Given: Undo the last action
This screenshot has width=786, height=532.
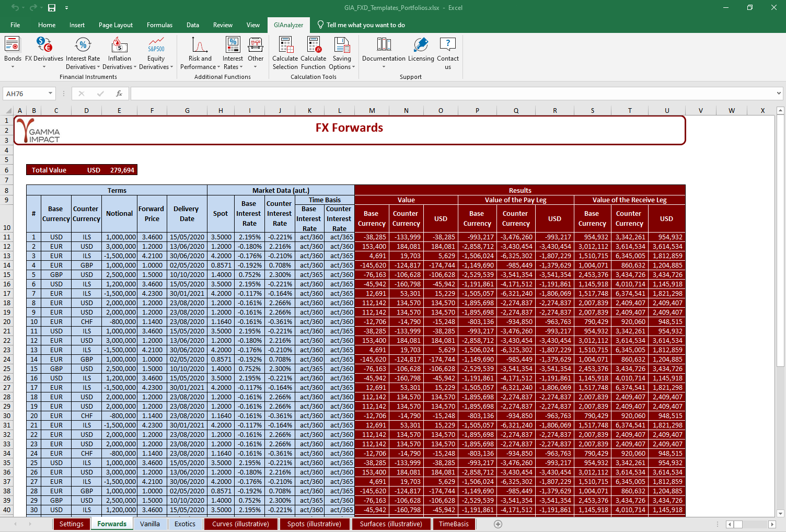Looking at the screenshot, I should point(15,8).
